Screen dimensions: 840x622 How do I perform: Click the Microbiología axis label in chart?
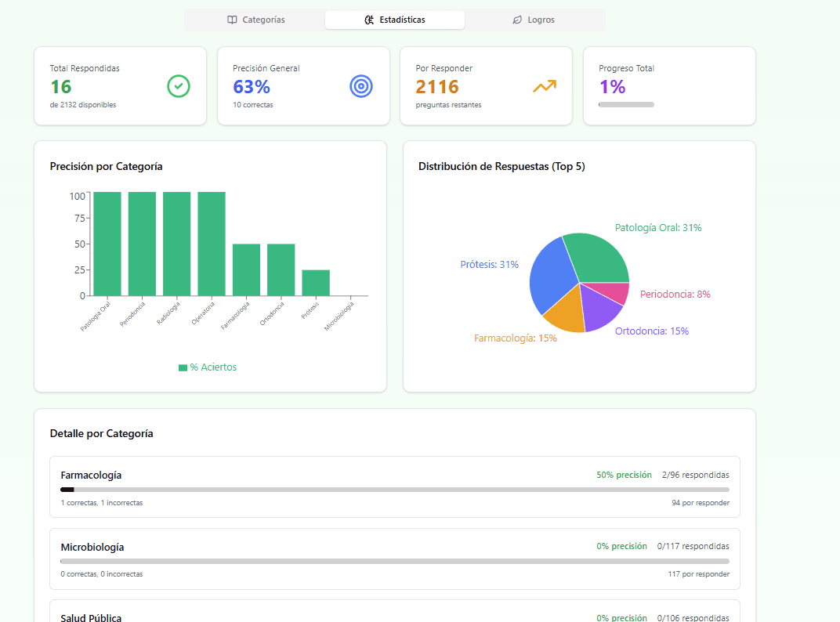tap(339, 316)
